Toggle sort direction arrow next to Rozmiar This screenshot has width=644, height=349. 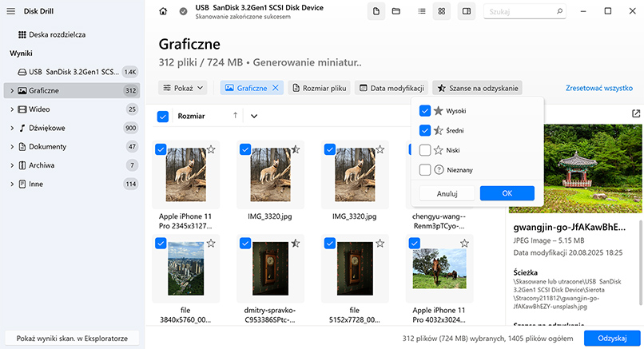click(x=236, y=116)
